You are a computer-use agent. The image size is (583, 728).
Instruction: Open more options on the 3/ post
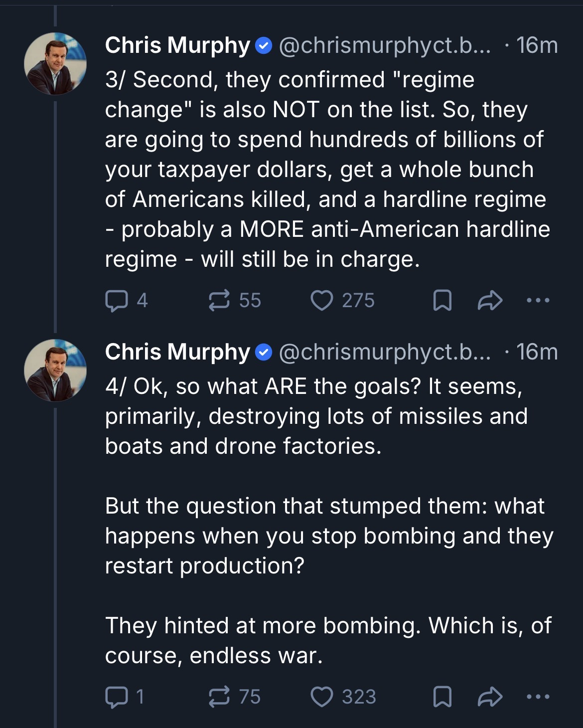pos(538,301)
